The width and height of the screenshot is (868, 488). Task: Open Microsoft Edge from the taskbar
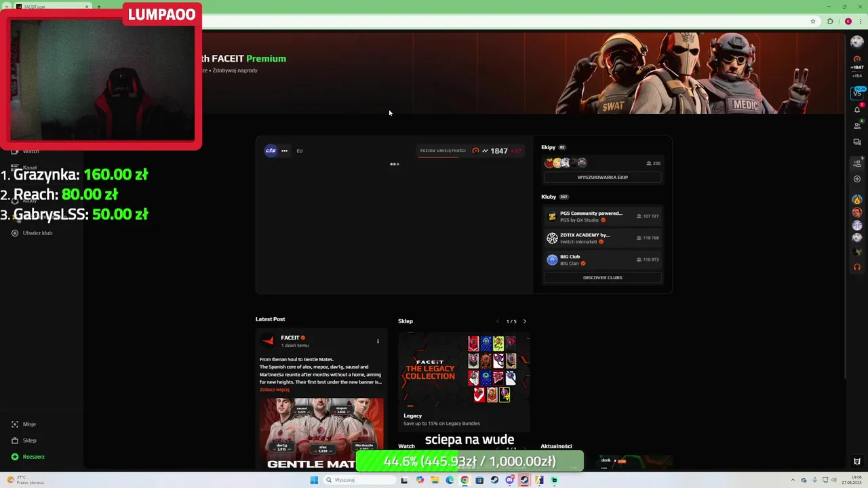coord(450,480)
